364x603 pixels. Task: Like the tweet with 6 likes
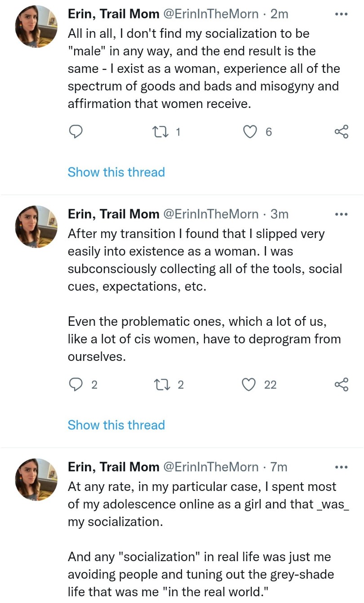[x=249, y=131]
